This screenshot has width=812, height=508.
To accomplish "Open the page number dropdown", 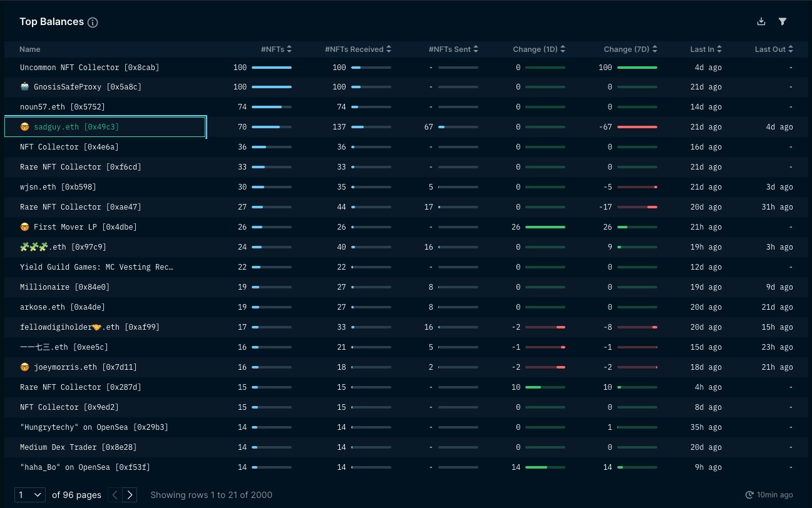I will tap(29, 494).
